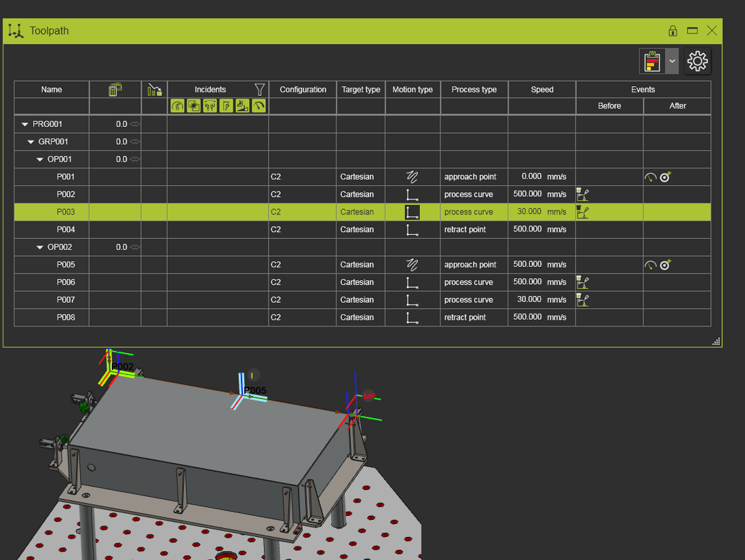Click the Before event icon on P003

(x=583, y=212)
